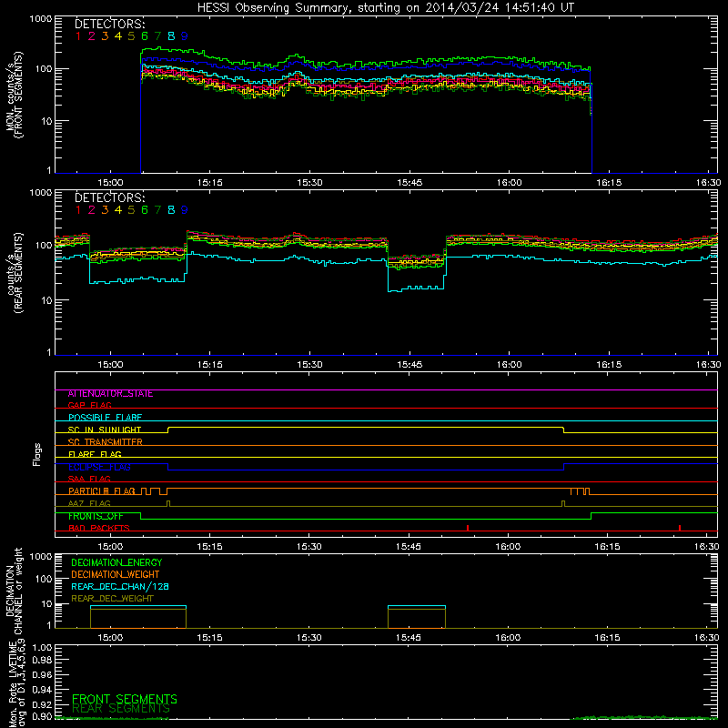Click the front segments counts/s axis title
728x728 pixels.
14,96
